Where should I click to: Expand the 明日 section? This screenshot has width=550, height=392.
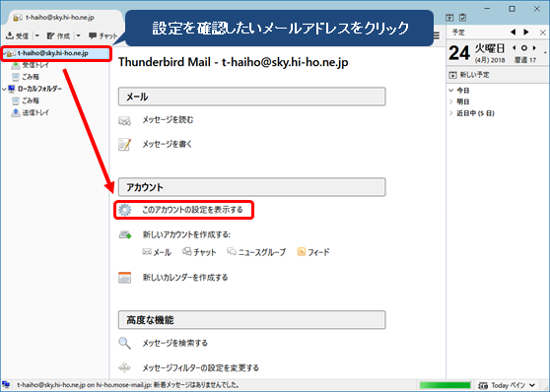click(x=451, y=101)
